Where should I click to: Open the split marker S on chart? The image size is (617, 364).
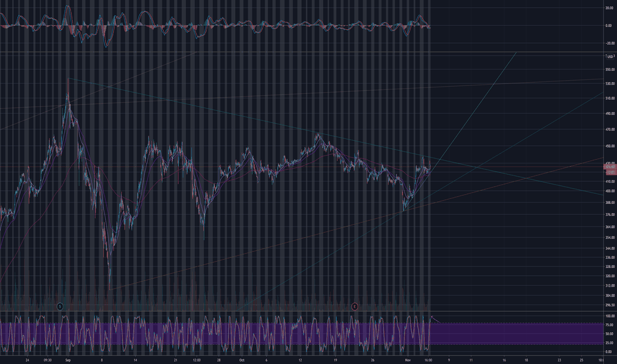[60, 306]
